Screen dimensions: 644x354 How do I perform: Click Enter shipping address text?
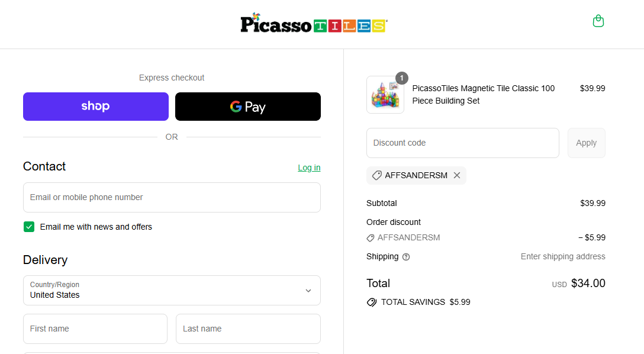[563, 256]
